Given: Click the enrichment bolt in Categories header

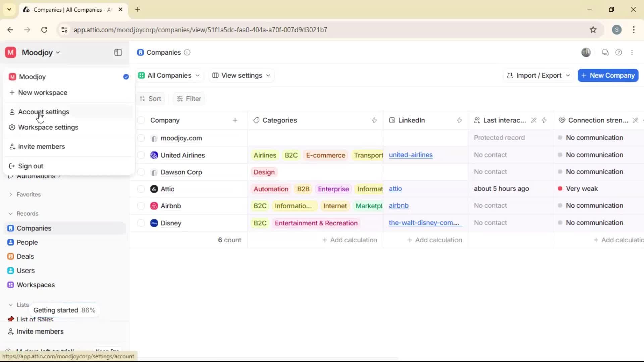Looking at the screenshot, I should [374, 120].
